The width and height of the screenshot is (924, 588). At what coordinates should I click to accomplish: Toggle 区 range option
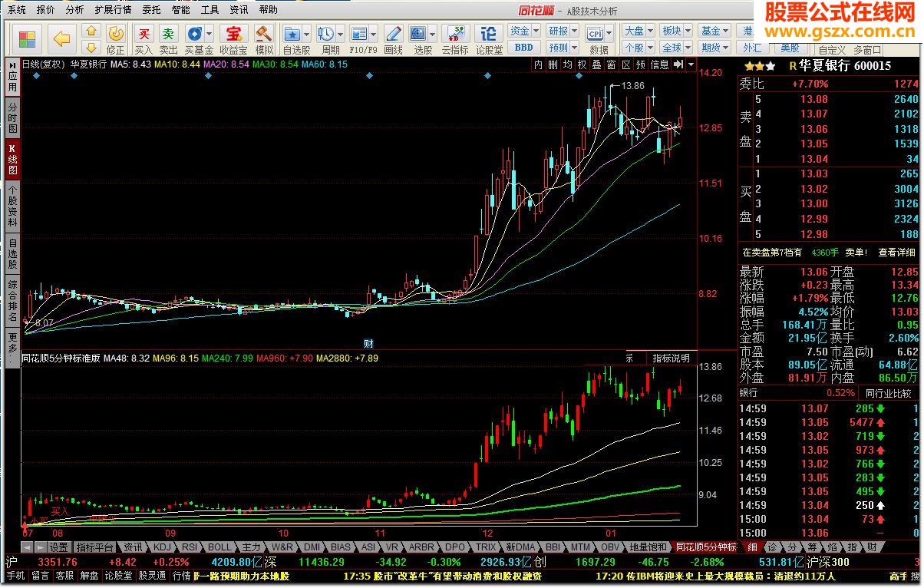(x=626, y=64)
